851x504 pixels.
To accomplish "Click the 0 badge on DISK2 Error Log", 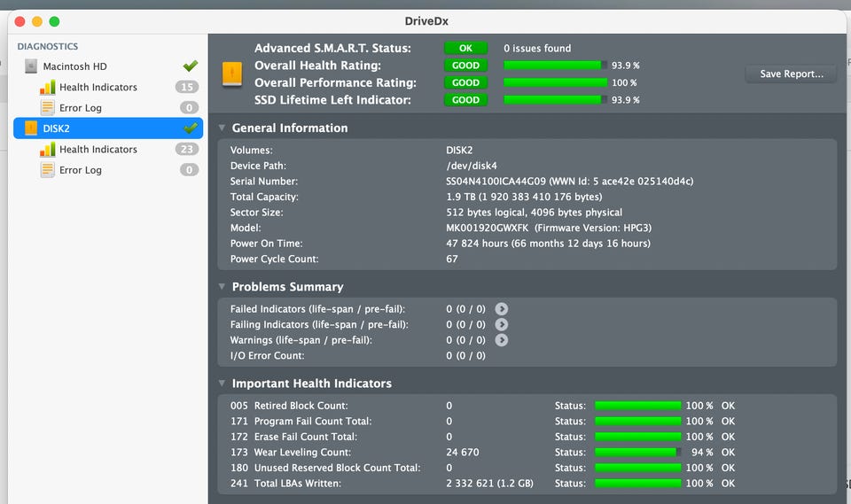I will 189,170.
